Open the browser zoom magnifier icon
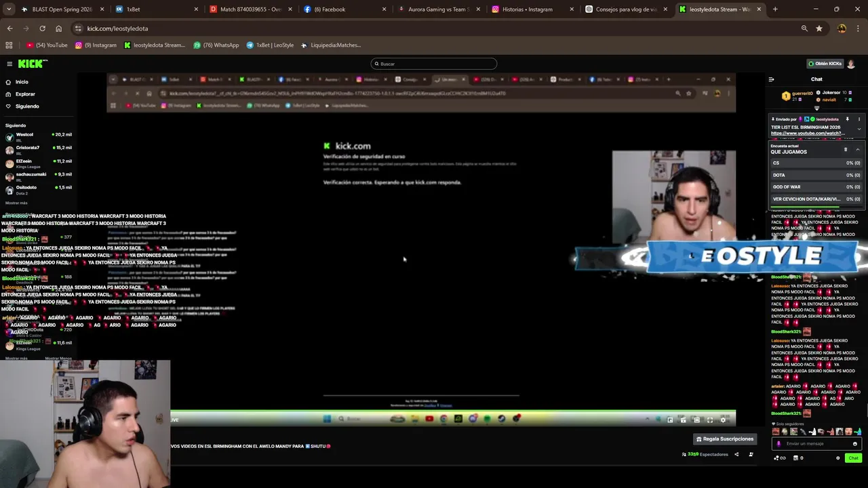The image size is (868, 488). point(804,28)
